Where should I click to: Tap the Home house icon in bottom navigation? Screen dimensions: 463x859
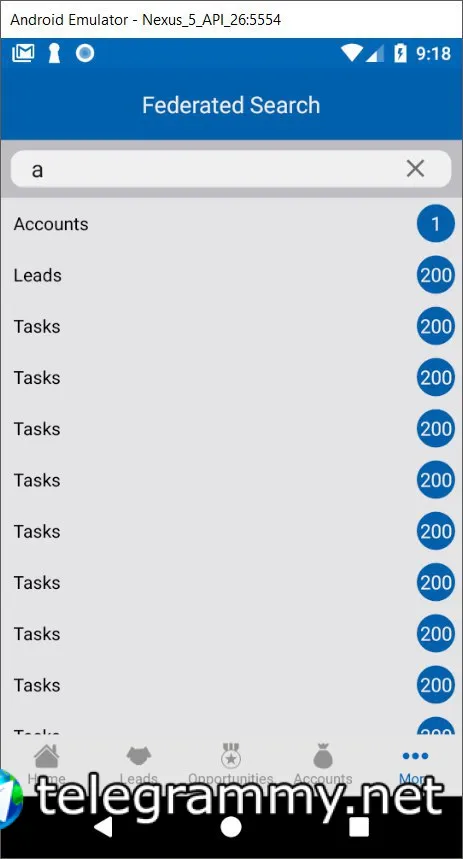click(46, 757)
